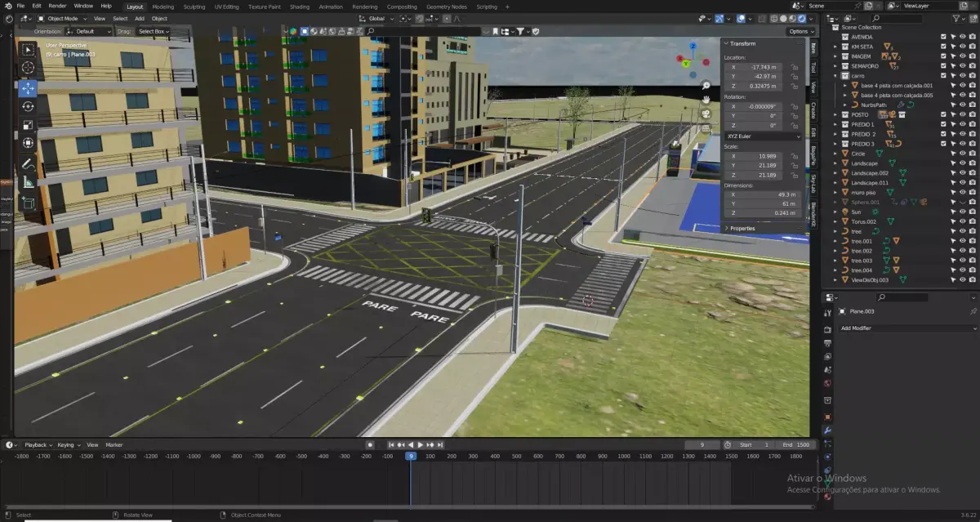Open the Render menu
980x522 pixels.
(x=57, y=6)
